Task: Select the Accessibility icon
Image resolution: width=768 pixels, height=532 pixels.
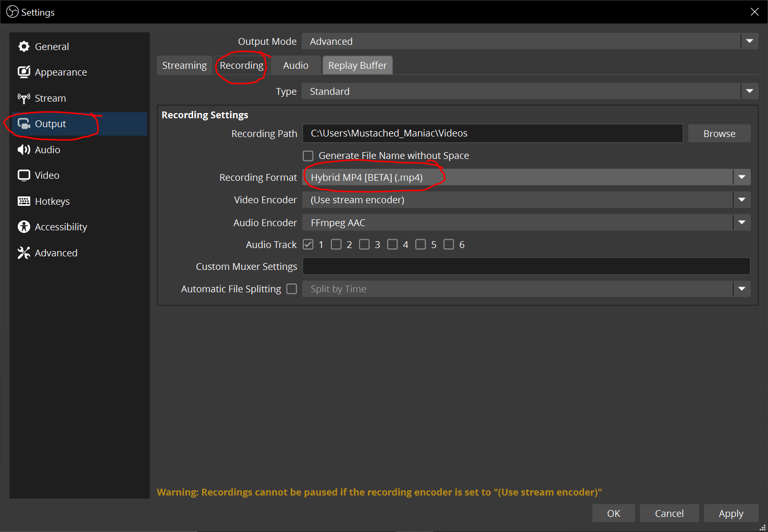Action: click(24, 227)
